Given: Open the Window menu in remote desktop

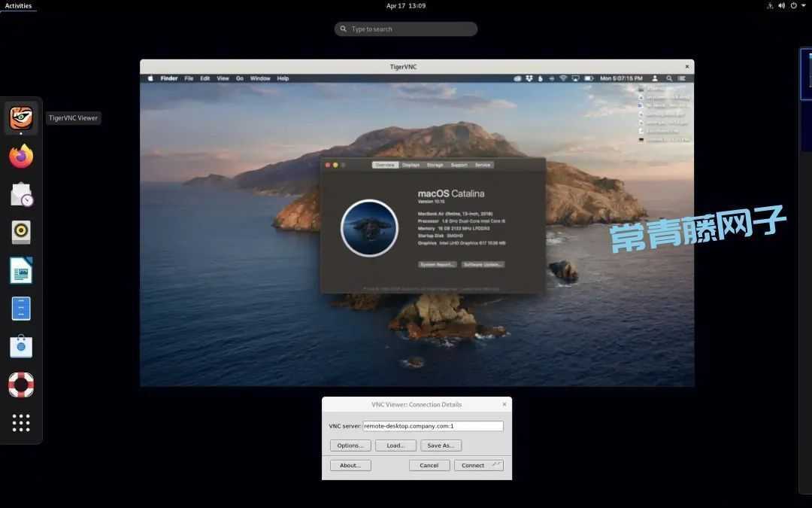Looking at the screenshot, I should (x=260, y=78).
